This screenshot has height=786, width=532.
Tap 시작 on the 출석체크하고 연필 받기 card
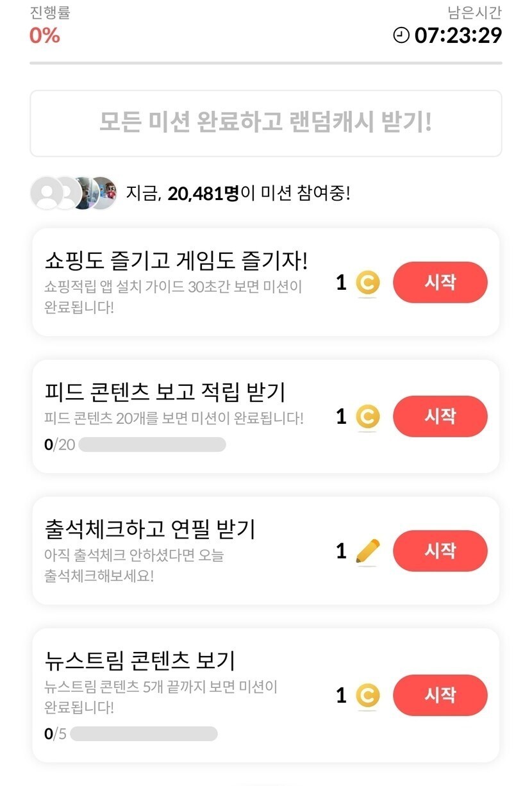coord(440,551)
